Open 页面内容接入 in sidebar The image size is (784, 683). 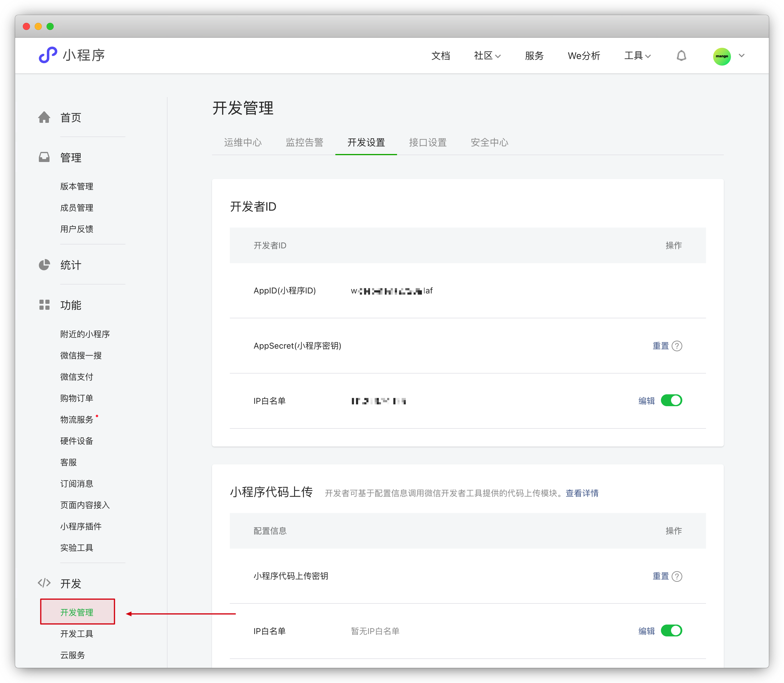[x=85, y=505]
